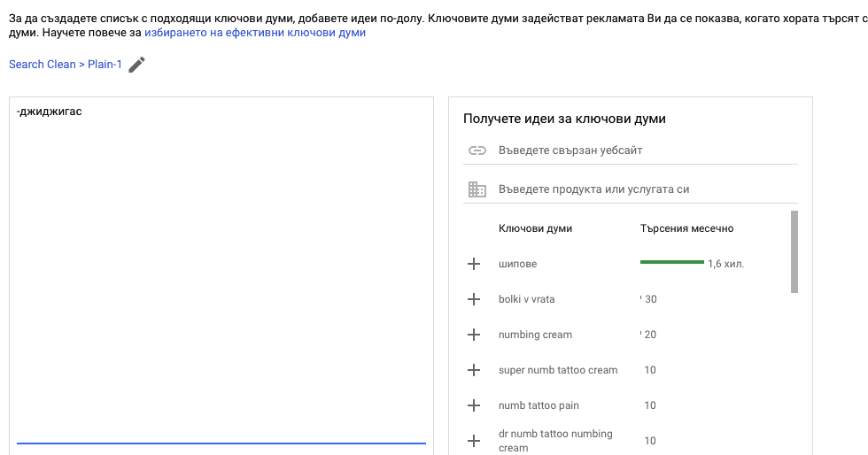Add 'dr numb tattoo numbing cream' keyword

tap(474, 440)
